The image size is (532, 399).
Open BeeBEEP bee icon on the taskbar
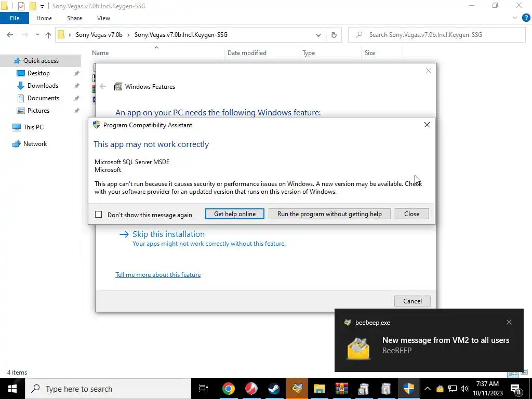click(297, 389)
